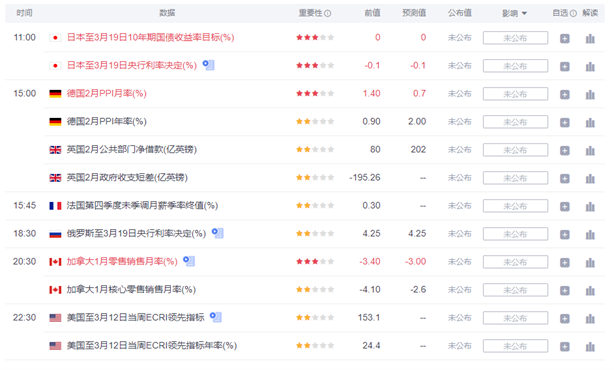Screen dimensions: 614x370
Task: Add 德国2月PPI年率 to watchlist
Action: (565, 122)
